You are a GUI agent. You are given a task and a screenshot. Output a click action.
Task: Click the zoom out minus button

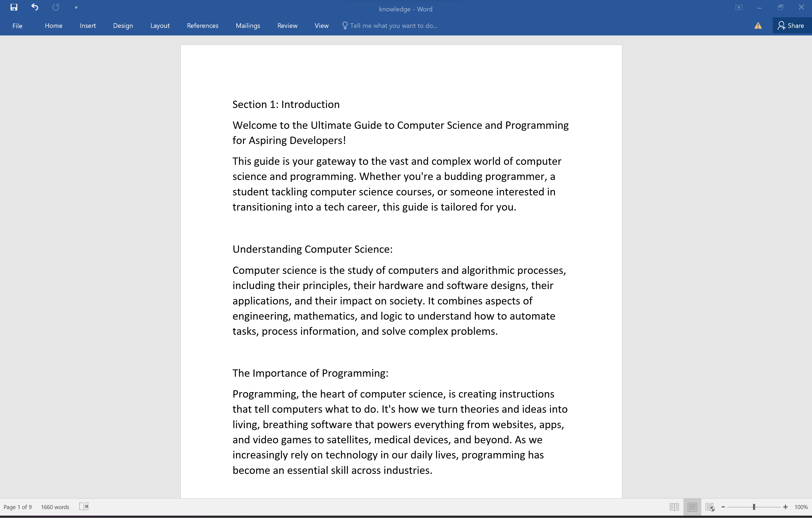coord(723,507)
